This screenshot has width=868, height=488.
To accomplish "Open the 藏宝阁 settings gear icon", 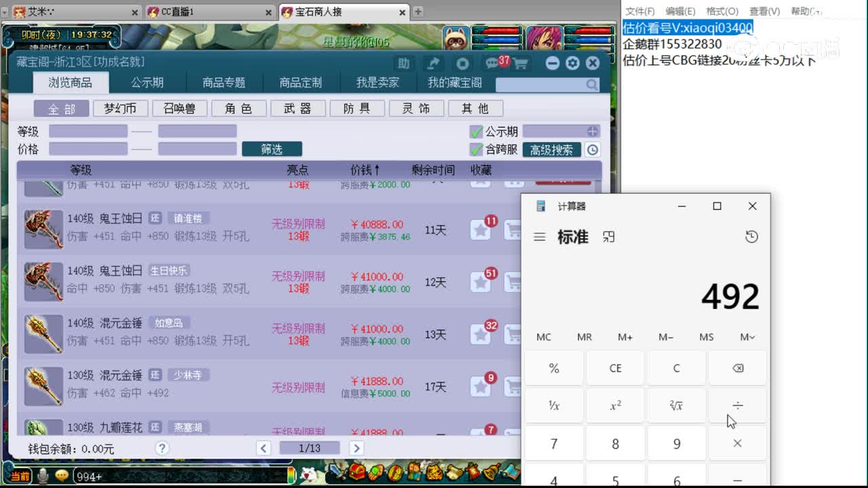I will pyautogui.click(x=574, y=62).
